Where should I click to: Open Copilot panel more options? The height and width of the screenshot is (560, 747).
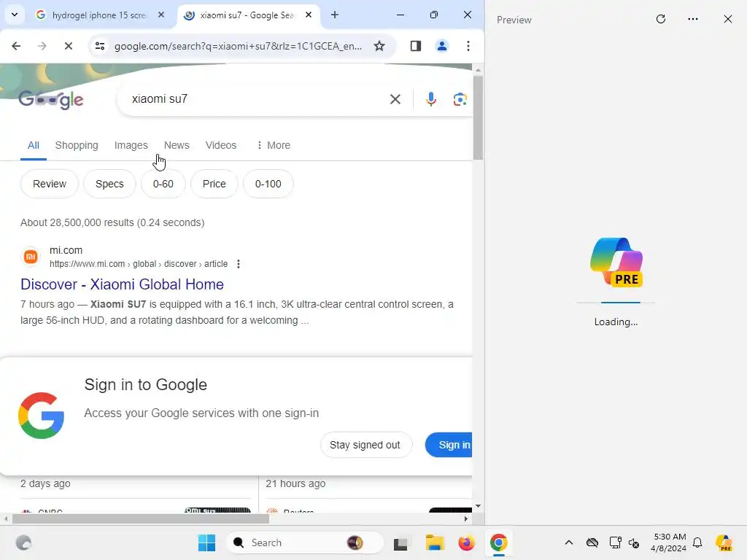point(693,19)
